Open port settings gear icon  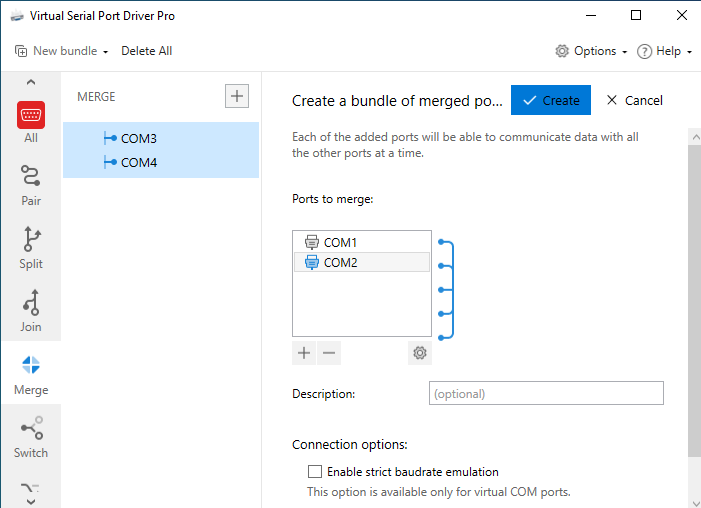click(420, 353)
